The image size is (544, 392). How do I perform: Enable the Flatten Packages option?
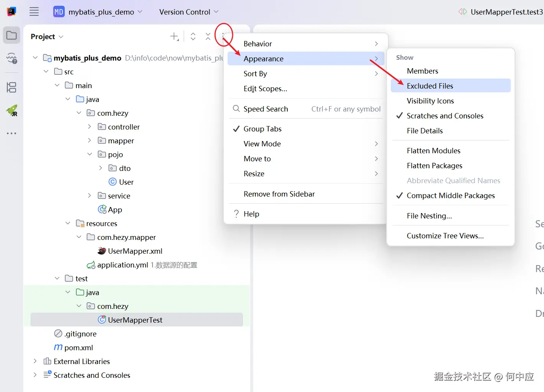coord(451,166)
